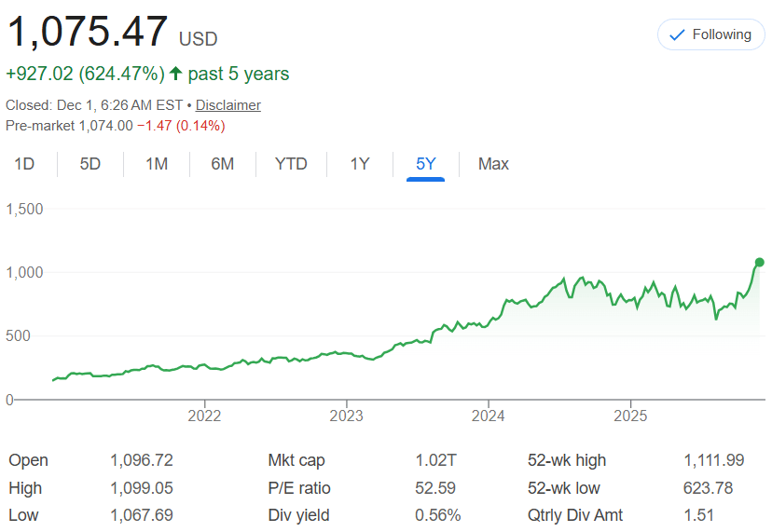Display the 1Y price chart
The image size is (772, 532).
click(x=360, y=164)
